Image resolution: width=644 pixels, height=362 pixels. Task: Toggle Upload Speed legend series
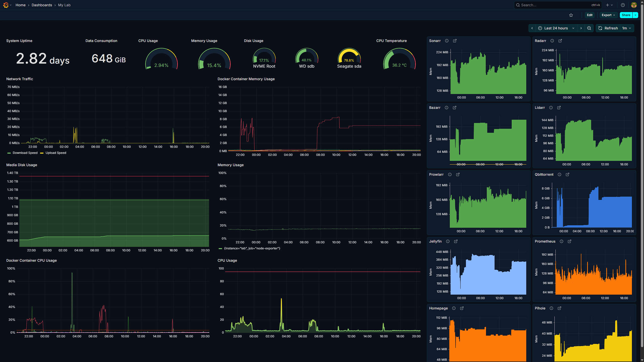coord(56,153)
